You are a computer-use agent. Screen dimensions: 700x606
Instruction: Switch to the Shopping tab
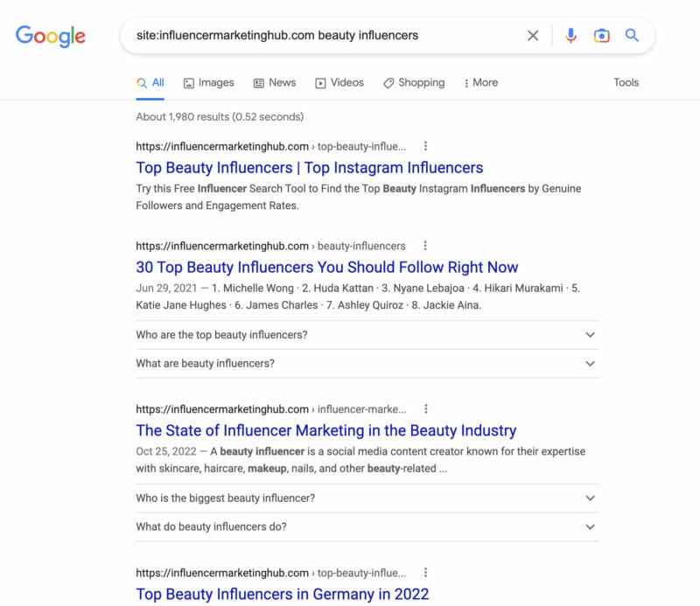414,82
